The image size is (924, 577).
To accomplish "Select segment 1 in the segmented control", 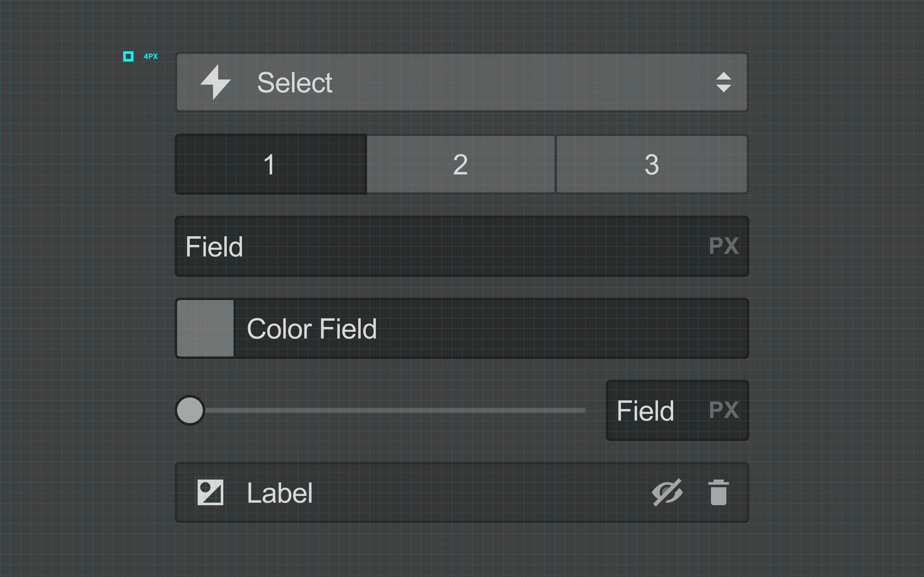I will tap(271, 164).
